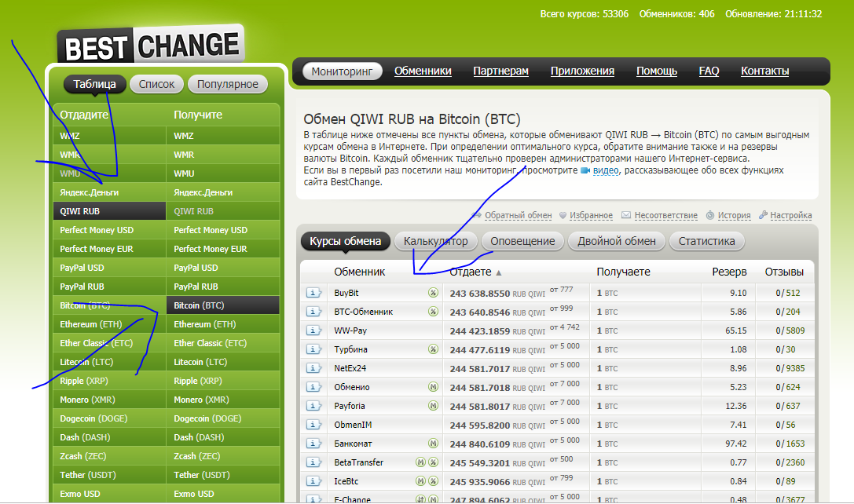Image resolution: width=854 pixels, height=504 pixels.
Task: Open the Двойной обмен tab
Action: coord(617,241)
